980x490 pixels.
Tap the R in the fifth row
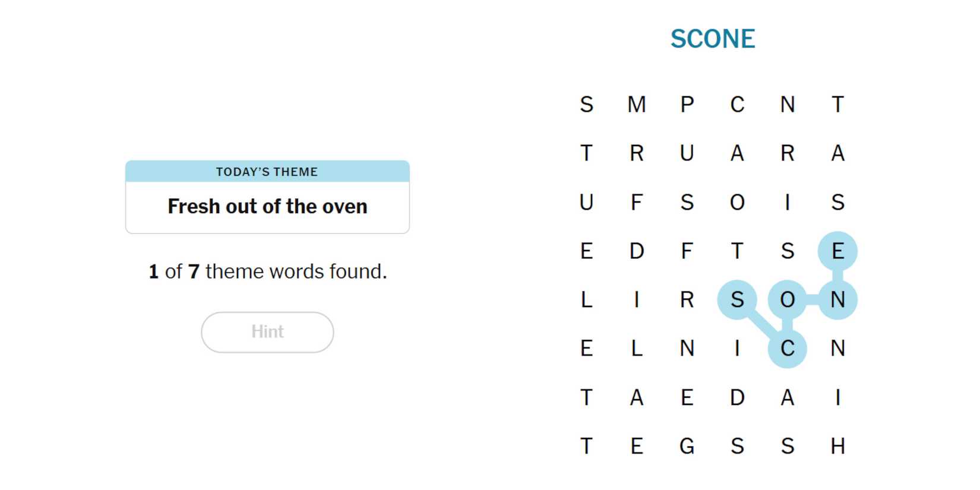point(687,300)
